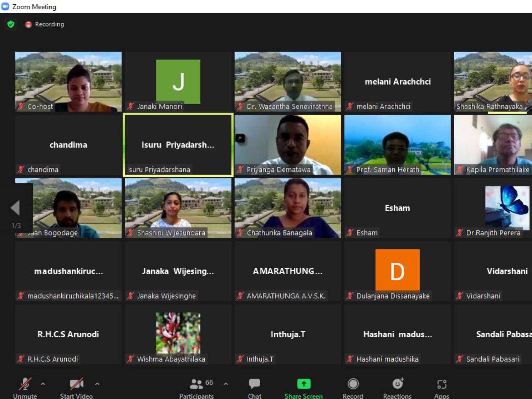Open audio options arrow next to Unmute
This screenshot has height=399, width=532.
(x=43, y=384)
